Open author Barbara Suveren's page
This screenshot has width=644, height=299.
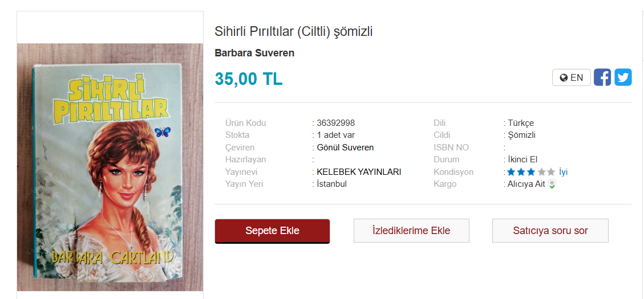pyautogui.click(x=254, y=54)
